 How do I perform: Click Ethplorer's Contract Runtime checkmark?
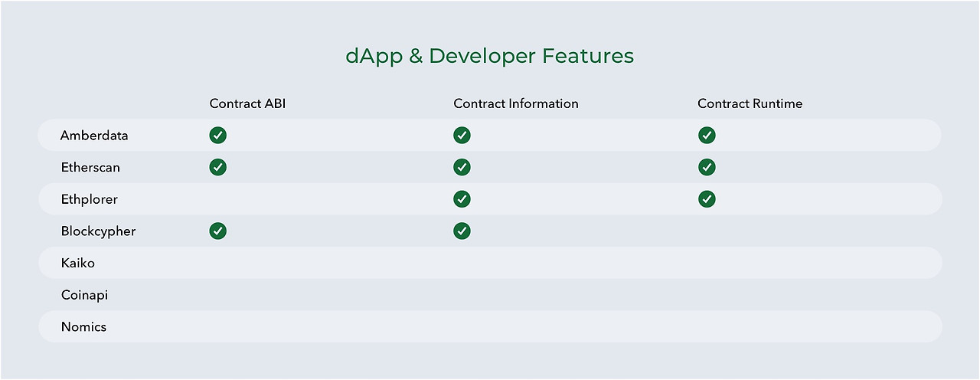coord(707,199)
